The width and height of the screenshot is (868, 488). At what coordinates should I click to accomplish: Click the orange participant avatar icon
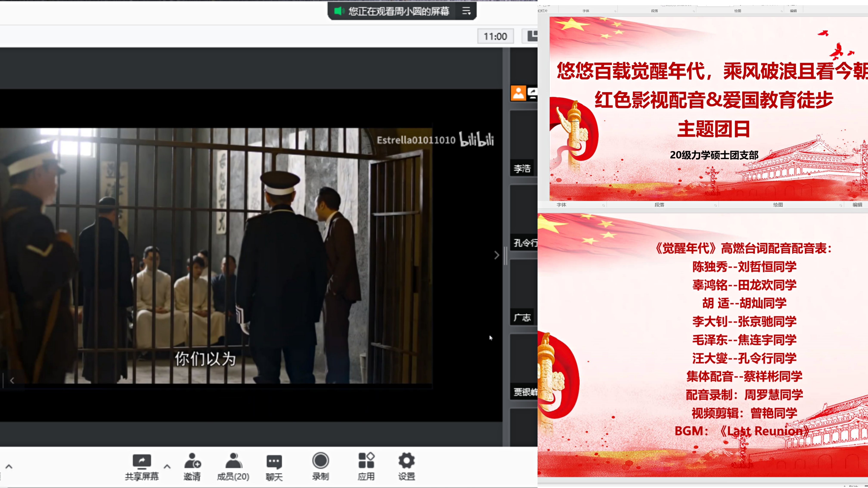click(518, 93)
